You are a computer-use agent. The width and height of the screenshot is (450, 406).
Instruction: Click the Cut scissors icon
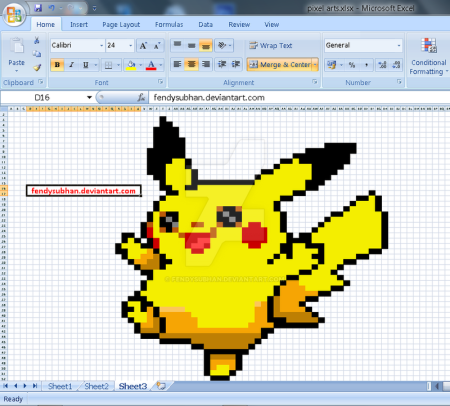click(x=37, y=40)
